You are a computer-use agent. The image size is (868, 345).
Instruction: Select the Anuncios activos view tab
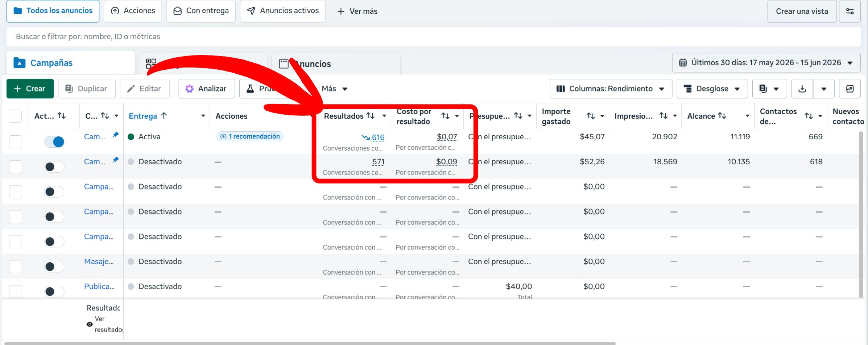(282, 11)
